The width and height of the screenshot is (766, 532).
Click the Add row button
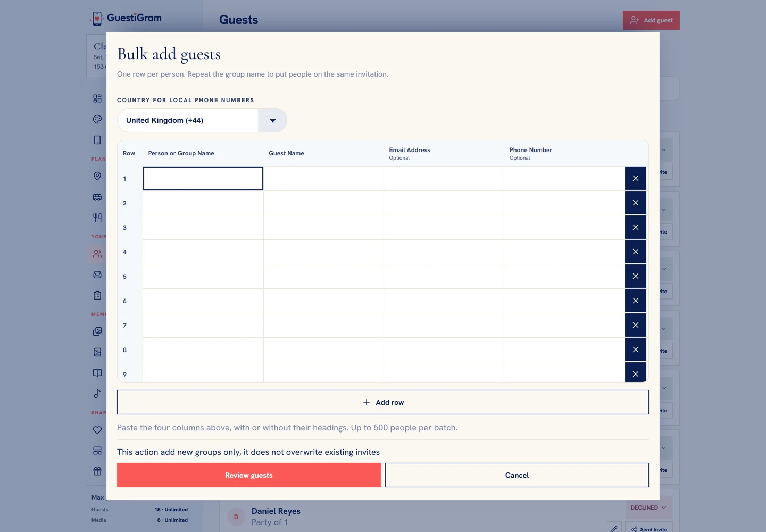(383, 402)
